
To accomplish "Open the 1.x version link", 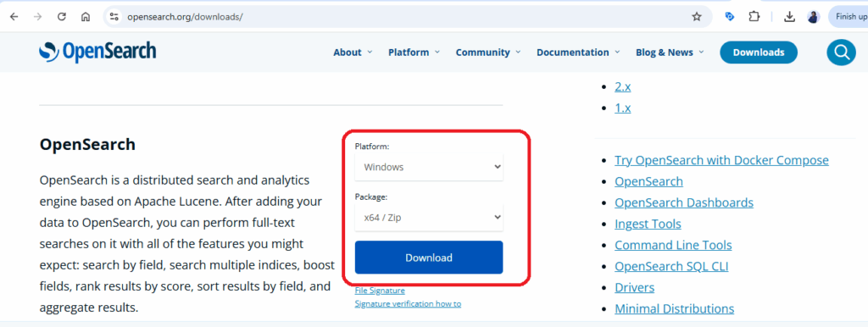I will pyautogui.click(x=623, y=108).
